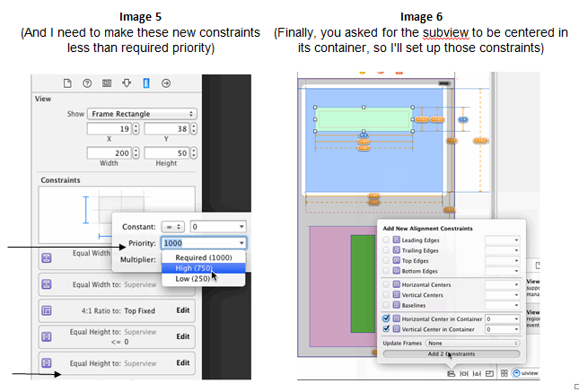Uncheck Vertical Center in Container
This screenshot has width=579, height=392.
tap(387, 329)
